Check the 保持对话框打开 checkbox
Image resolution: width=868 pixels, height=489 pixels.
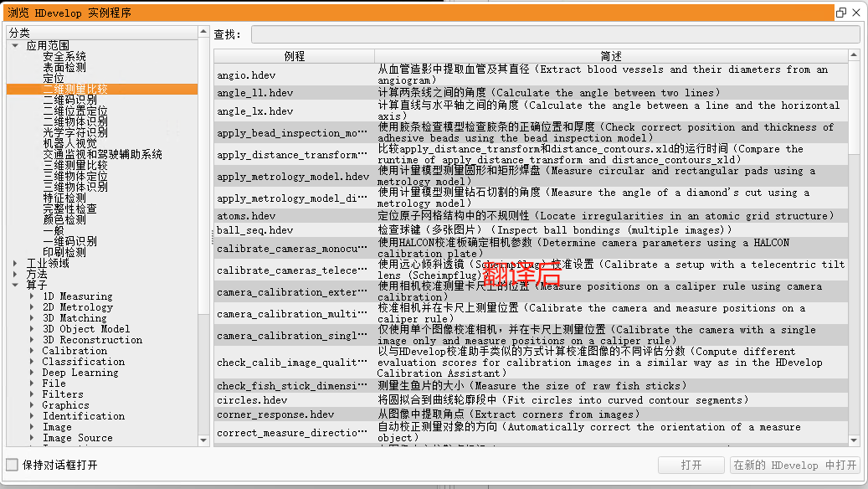tap(13, 465)
